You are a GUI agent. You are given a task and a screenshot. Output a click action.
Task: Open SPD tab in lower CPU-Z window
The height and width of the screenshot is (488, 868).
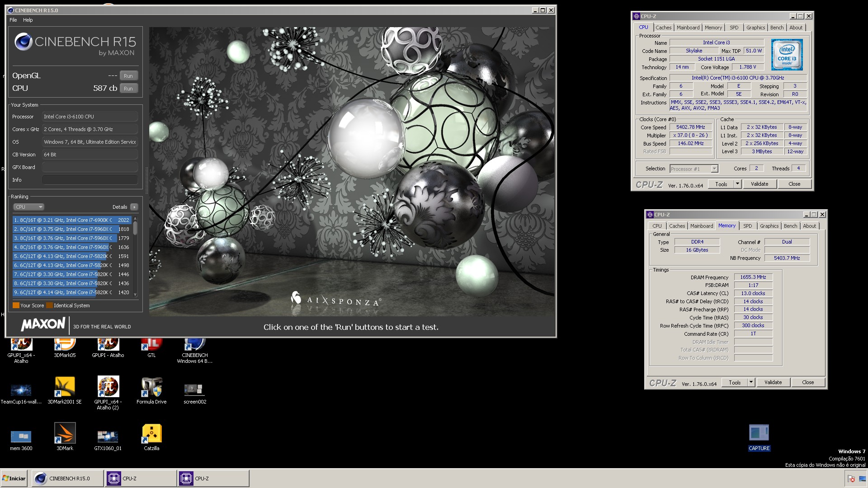pos(747,226)
